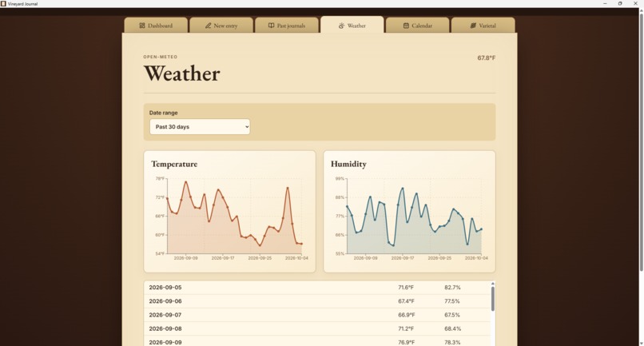Click the Weather page title
Image resolution: width=644 pixels, height=346 pixels.
click(182, 74)
